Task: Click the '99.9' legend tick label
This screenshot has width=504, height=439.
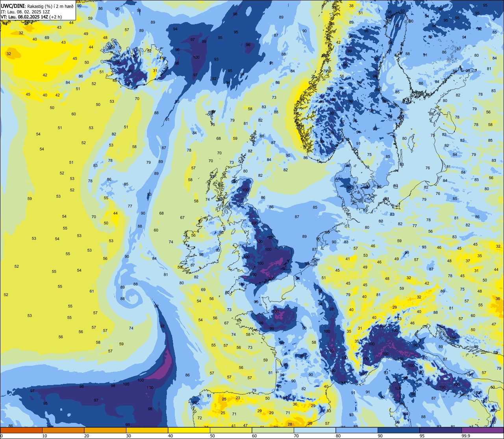Action: pos(466,436)
